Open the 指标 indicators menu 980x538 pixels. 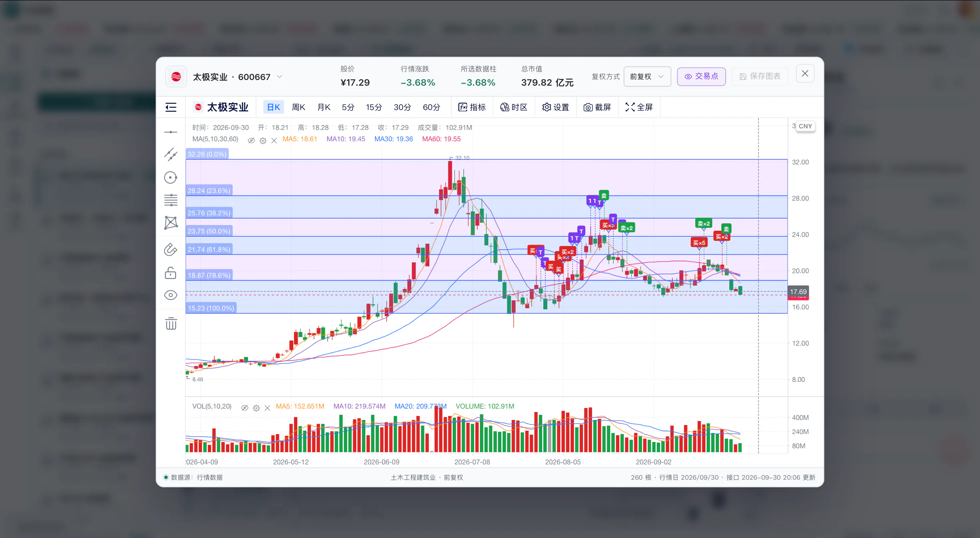click(472, 107)
